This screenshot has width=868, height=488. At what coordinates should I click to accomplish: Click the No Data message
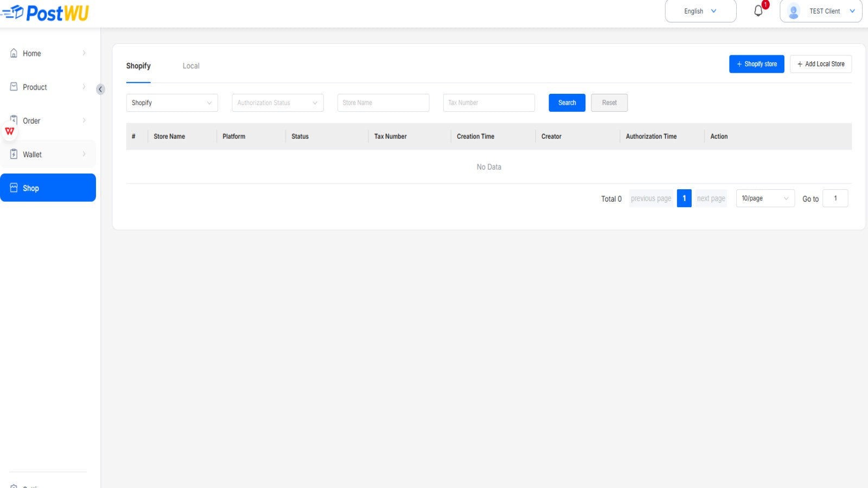tap(489, 167)
